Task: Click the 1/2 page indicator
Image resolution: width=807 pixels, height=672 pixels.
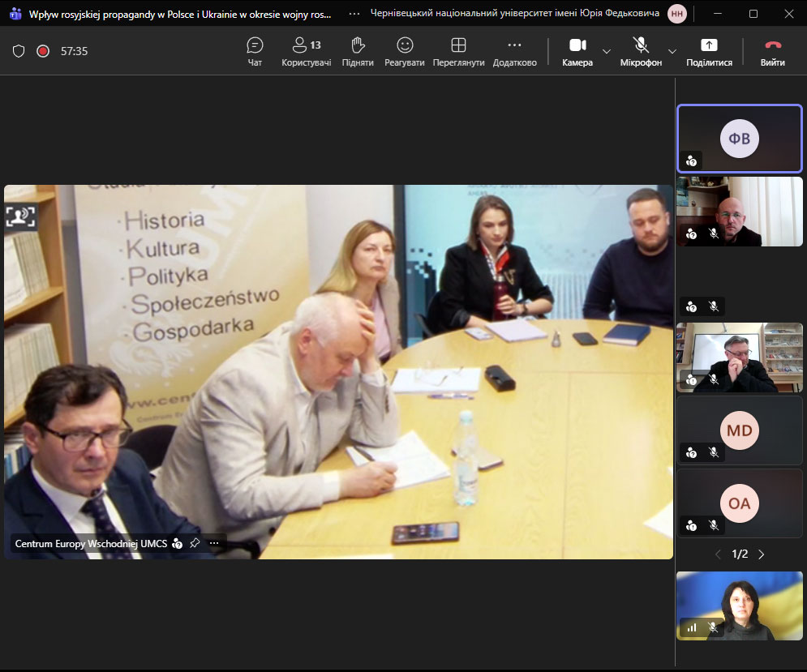Action: click(x=740, y=554)
